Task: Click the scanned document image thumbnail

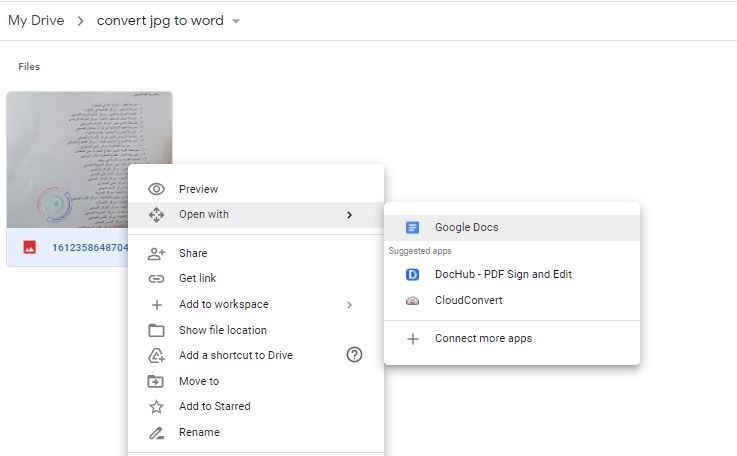Action: [70, 150]
